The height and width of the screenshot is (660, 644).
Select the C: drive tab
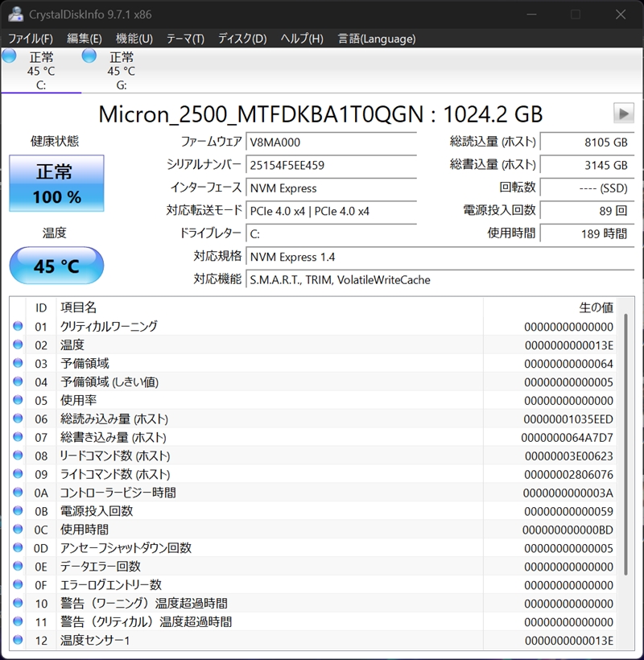click(x=41, y=70)
